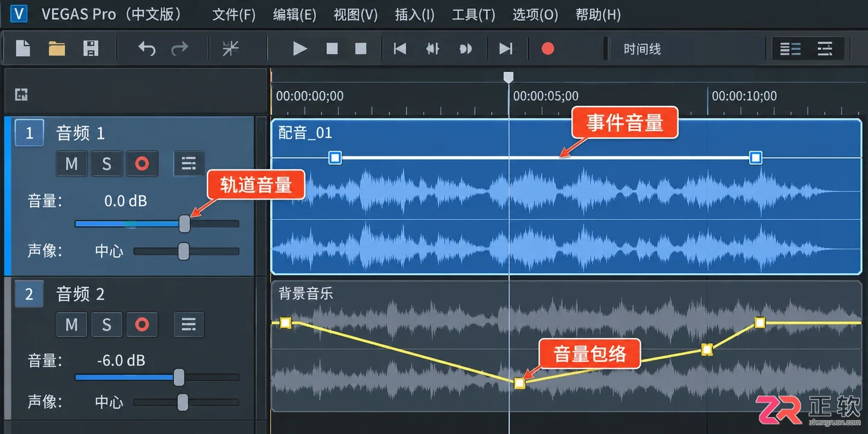Arm the 音频 2 track for recording

point(142,325)
